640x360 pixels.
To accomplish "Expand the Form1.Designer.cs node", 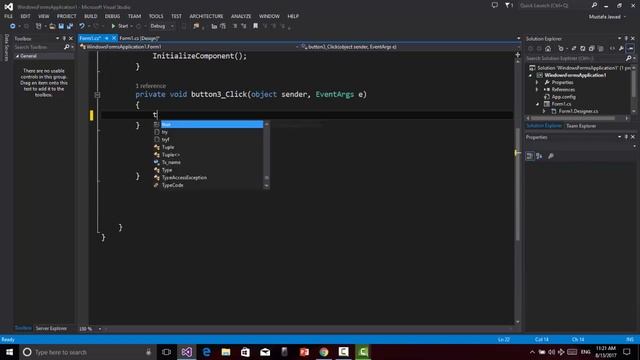I will tap(544, 111).
